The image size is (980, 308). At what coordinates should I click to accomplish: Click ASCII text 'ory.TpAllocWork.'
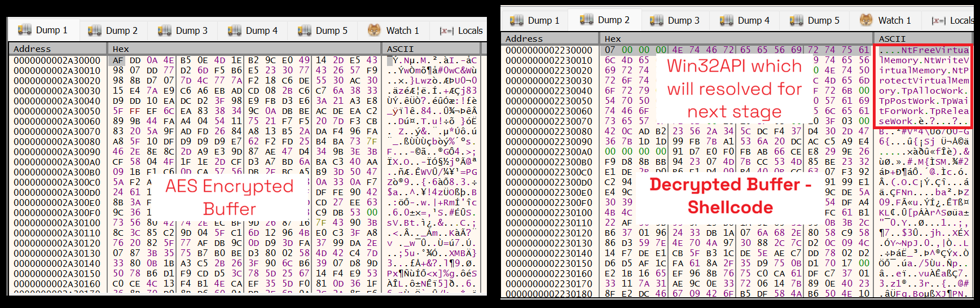924,91
